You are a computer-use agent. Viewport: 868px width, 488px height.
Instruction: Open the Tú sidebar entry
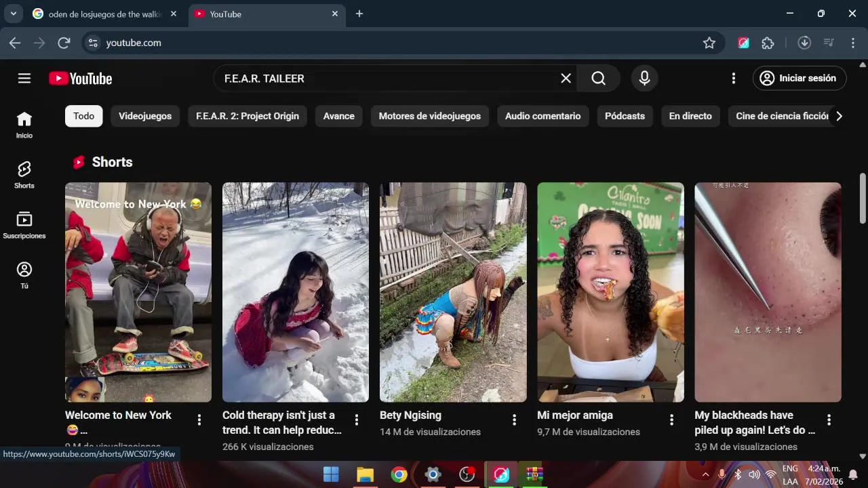(x=24, y=276)
